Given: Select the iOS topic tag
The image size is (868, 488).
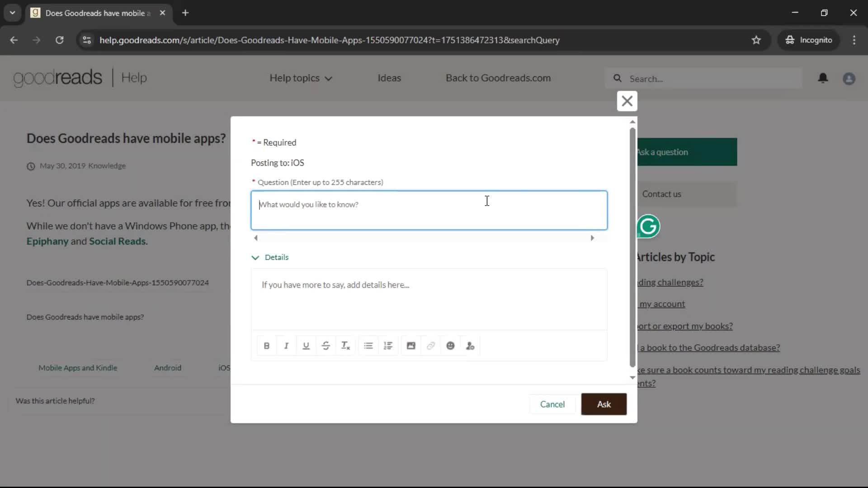Looking at the screenshot, I should [224, 368].
